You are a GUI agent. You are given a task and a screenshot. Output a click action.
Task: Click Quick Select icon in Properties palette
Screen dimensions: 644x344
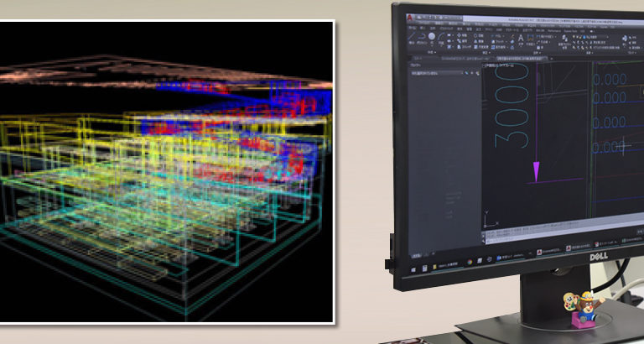(478, 73)
